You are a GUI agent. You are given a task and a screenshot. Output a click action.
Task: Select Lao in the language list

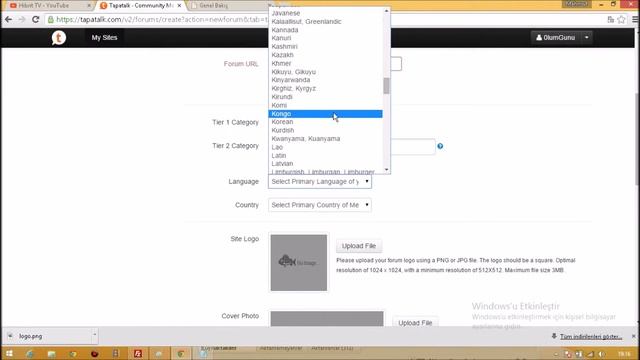point(325,147)
